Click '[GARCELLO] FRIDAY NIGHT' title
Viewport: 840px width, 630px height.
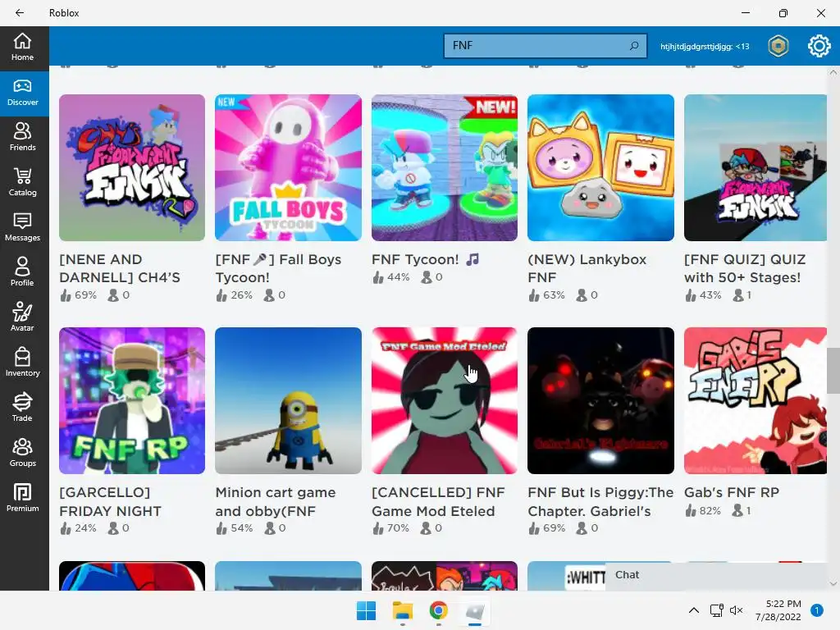[110, 501]
